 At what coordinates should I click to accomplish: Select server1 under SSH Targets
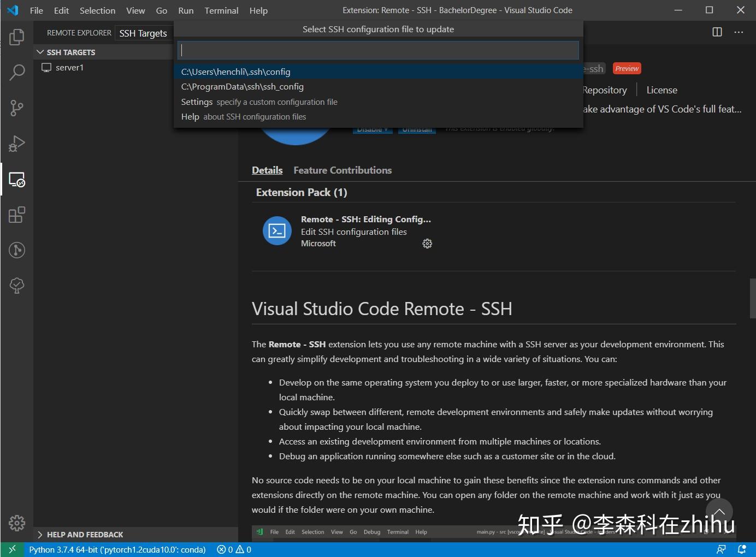click(x=69, y=67)
